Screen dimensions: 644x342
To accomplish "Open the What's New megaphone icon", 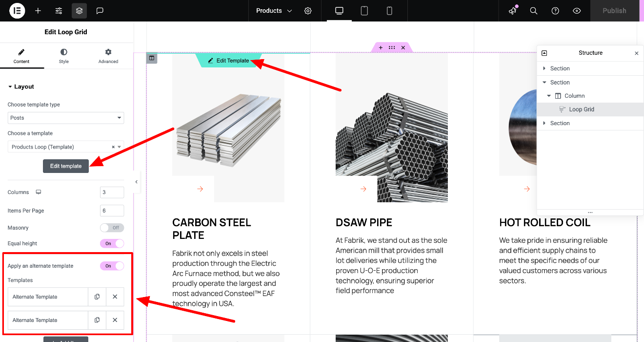I will (x=512, y=11).
